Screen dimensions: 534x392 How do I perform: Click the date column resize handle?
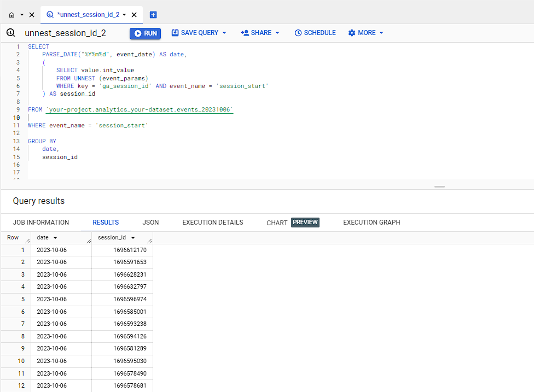coord(89,241)
